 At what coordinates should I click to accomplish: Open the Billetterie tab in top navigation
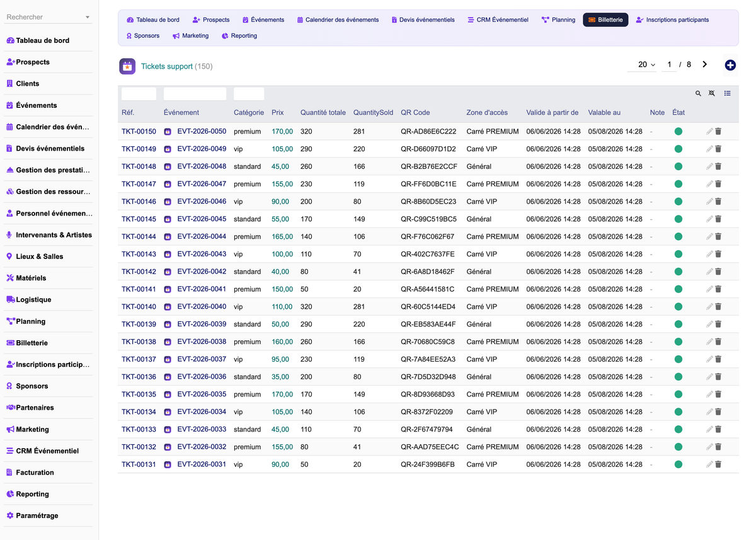click(605, 20)
